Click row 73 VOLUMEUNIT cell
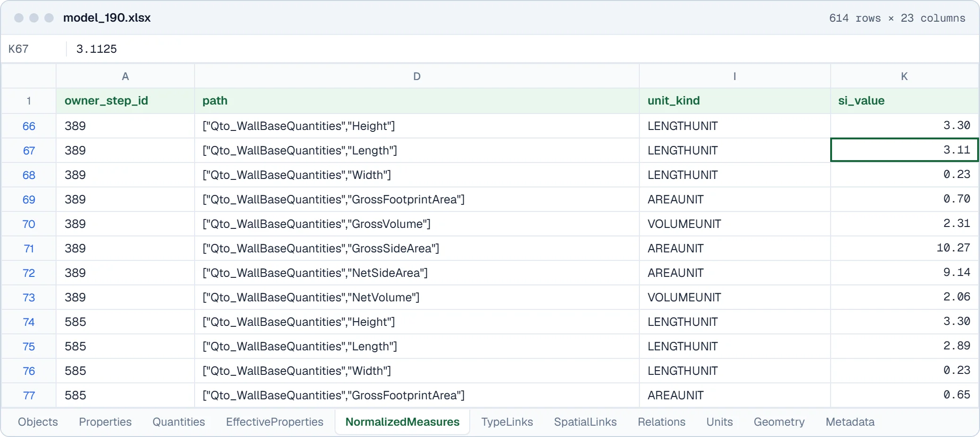980x437 pixels. tap(735, 297)
